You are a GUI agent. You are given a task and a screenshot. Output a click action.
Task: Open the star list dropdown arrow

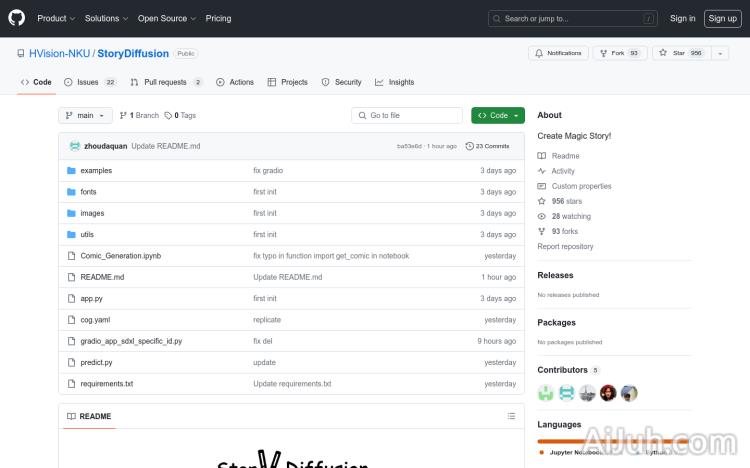(x=720, y=53)
